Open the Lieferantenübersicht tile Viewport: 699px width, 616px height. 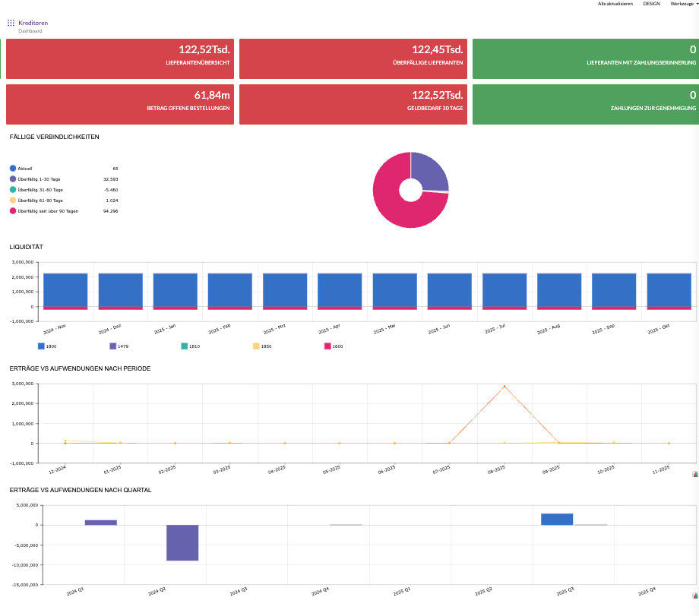(119, 59)
